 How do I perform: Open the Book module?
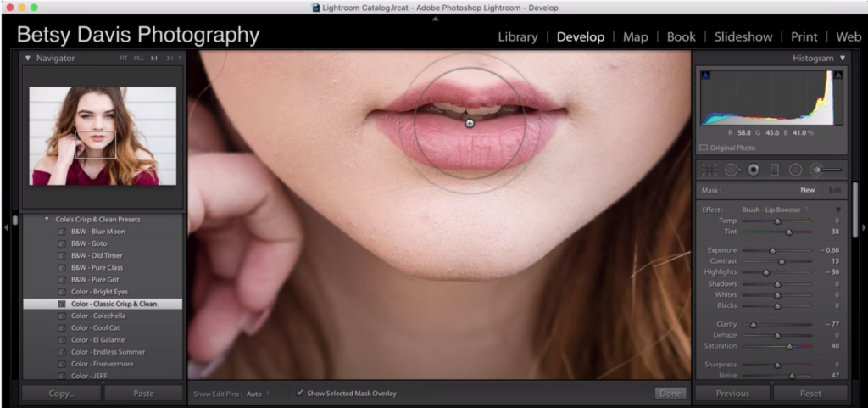click(681, 37)
